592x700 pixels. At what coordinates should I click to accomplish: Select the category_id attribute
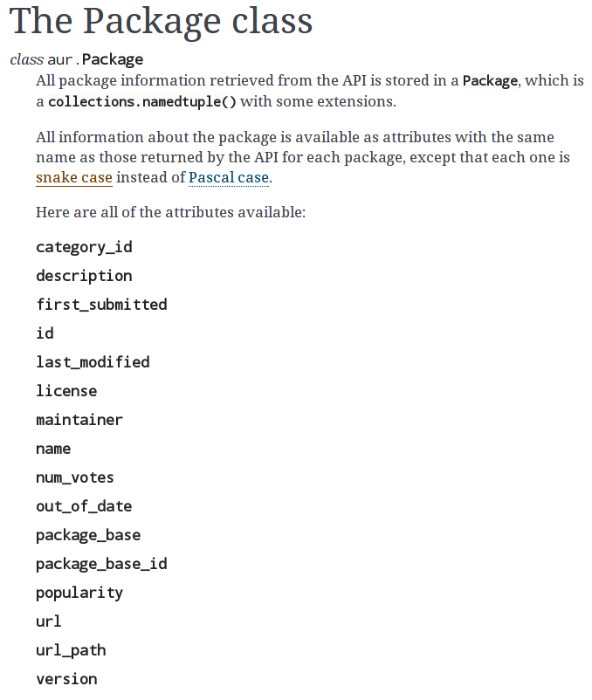(84, 247)
